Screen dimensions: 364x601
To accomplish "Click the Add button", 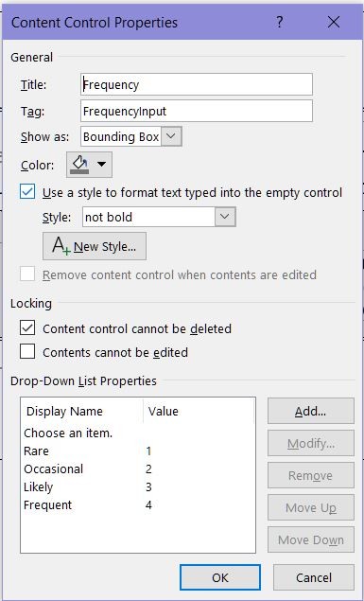I will click(311, 411).
